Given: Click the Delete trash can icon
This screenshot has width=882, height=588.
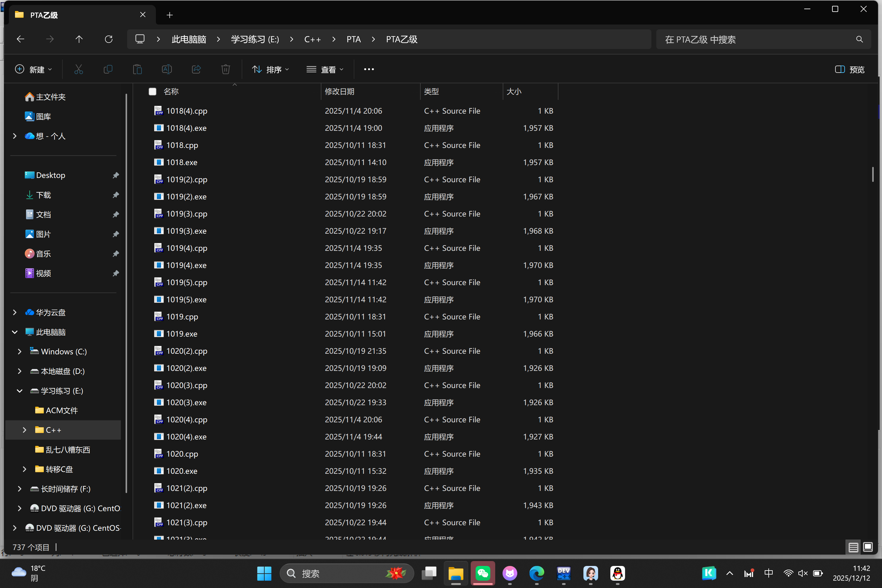Looking at the screenshot, I should pos(225,70).
